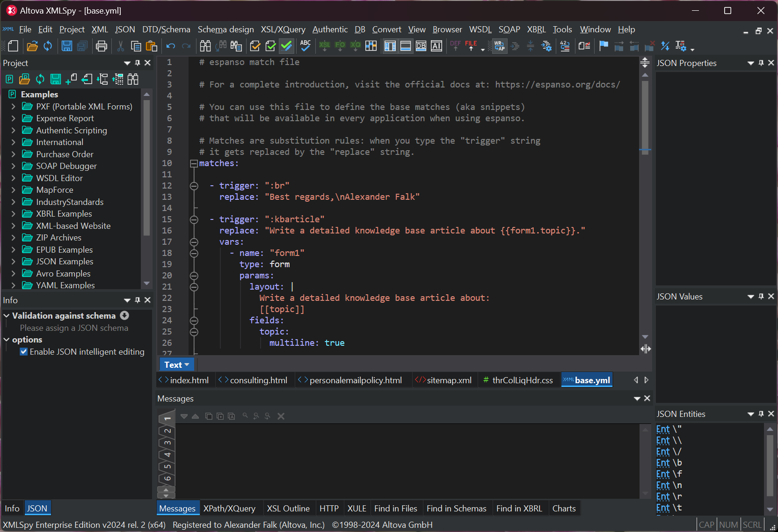
Task: Open the DTD/Schema menu
Action: 166,29
